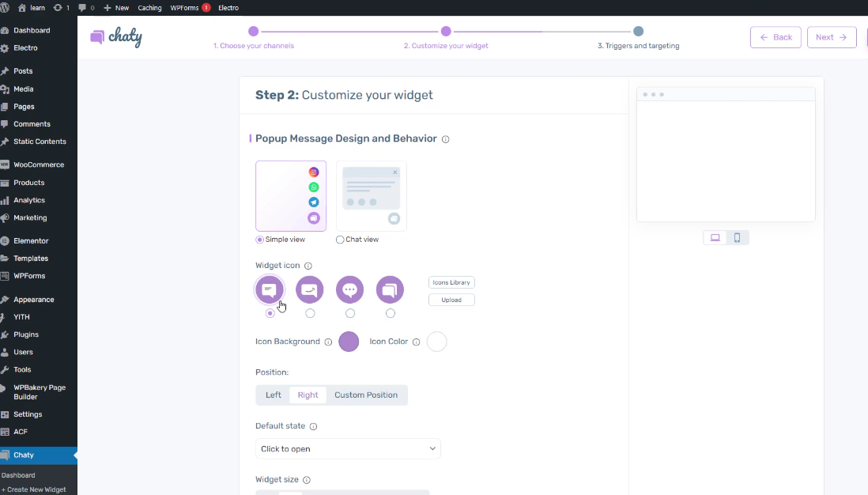Select the Simple view radio button
The image size is (868, 495).
(x=260, y=240)
